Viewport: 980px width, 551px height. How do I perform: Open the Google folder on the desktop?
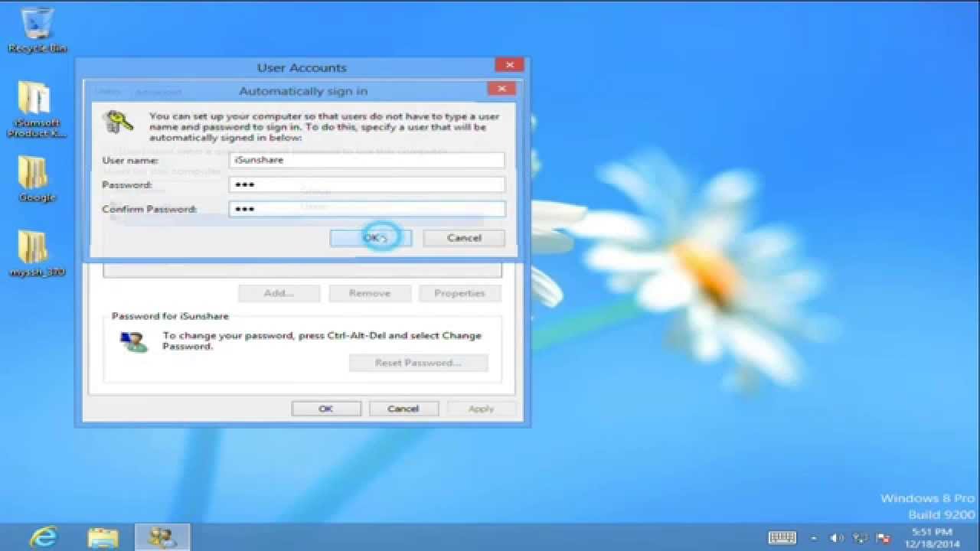(35, 180)
